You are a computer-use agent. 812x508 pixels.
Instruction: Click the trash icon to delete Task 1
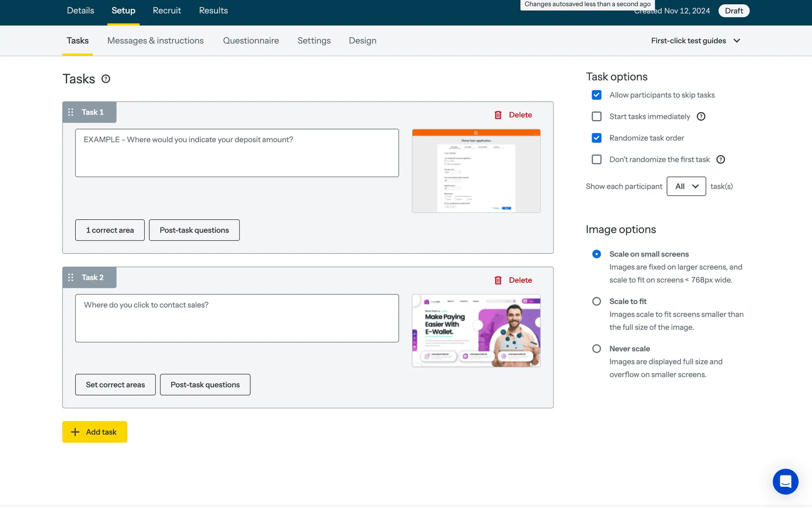(498, 115)
